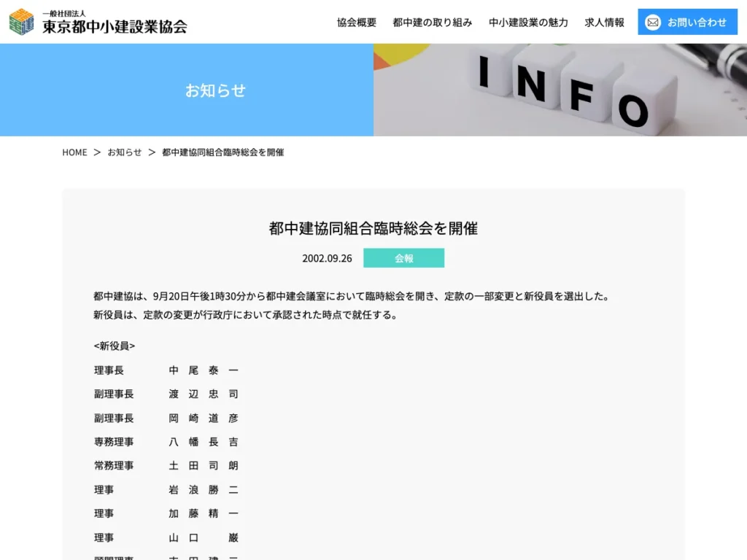Click the お知らせ banner title
Viewport: 747px width, 560px height.
point(215,90)
